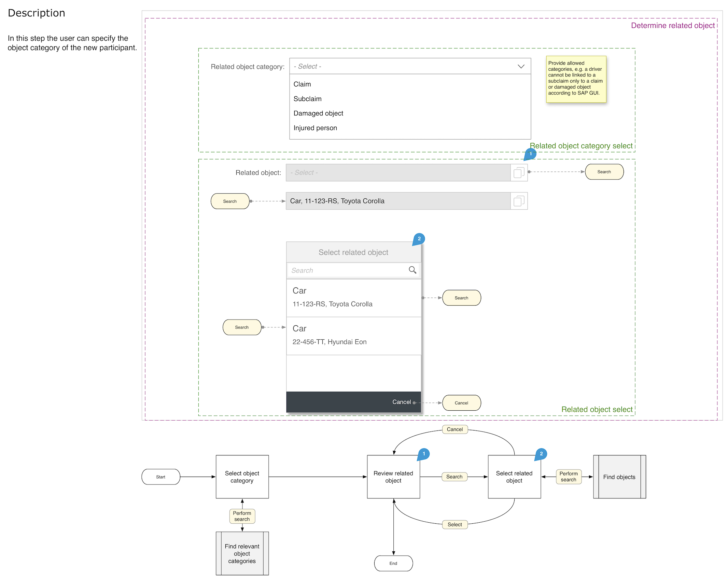Open the Related object category dropdown chevron
Viewport: 728px width, 579px height.
pos(521,66)
